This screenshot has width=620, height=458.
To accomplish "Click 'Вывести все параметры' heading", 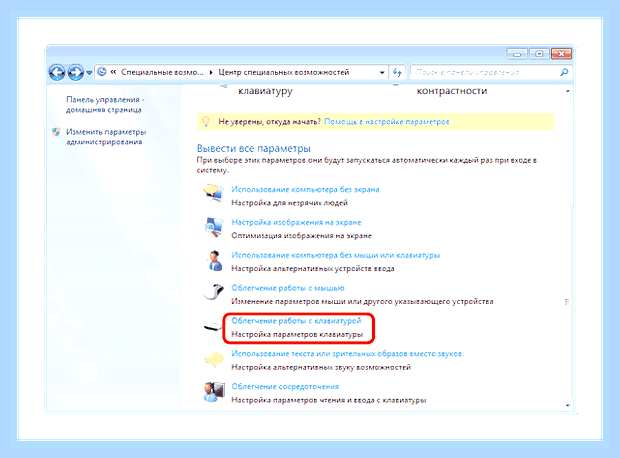I will (253, 148).
